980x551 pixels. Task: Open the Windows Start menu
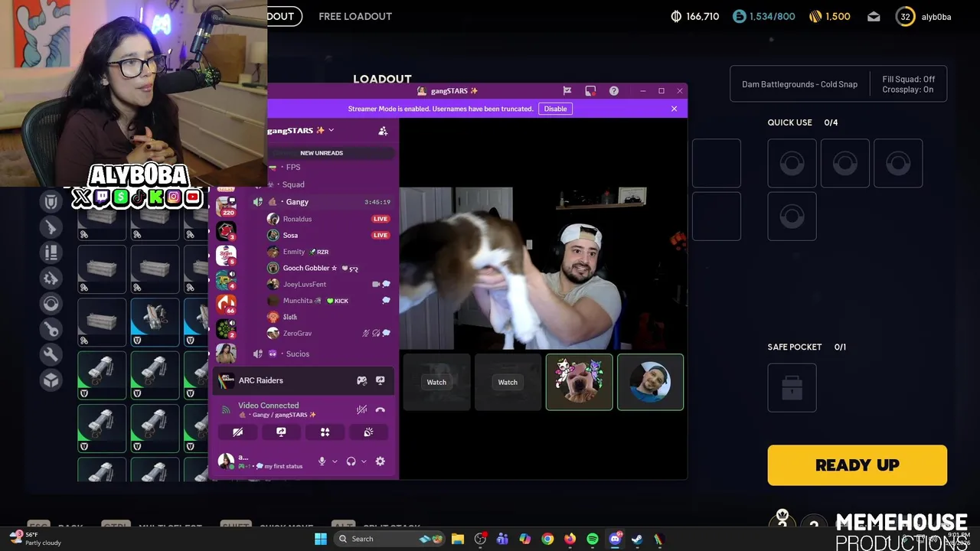coord(321,539)
